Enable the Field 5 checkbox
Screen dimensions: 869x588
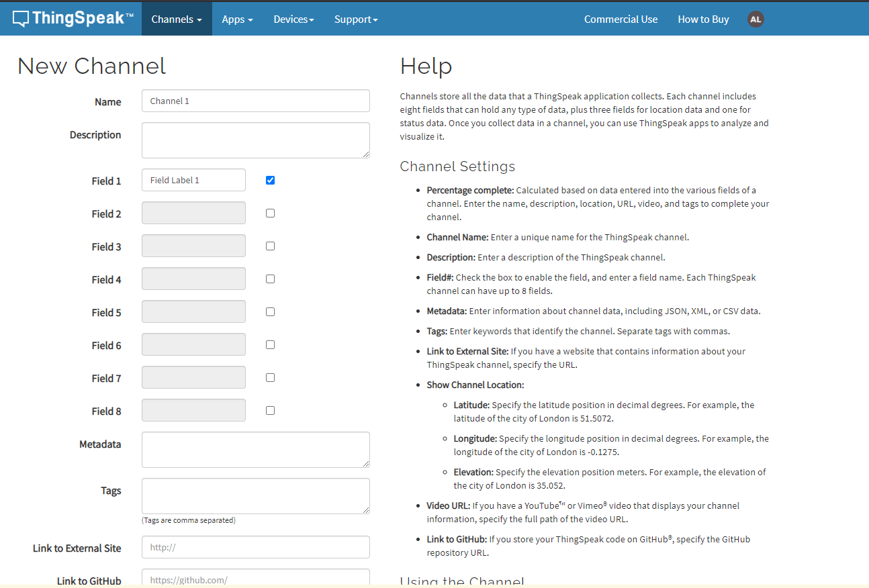(270, 311)
